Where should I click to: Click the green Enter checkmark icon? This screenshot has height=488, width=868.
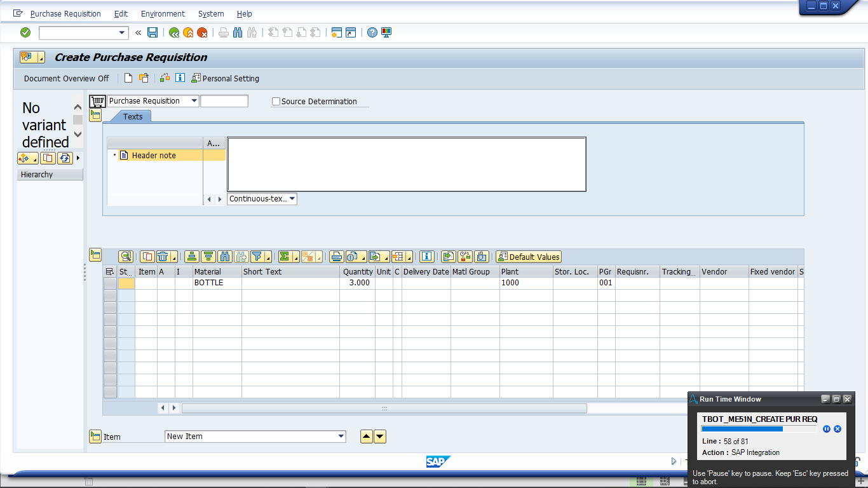coord(25,32)
